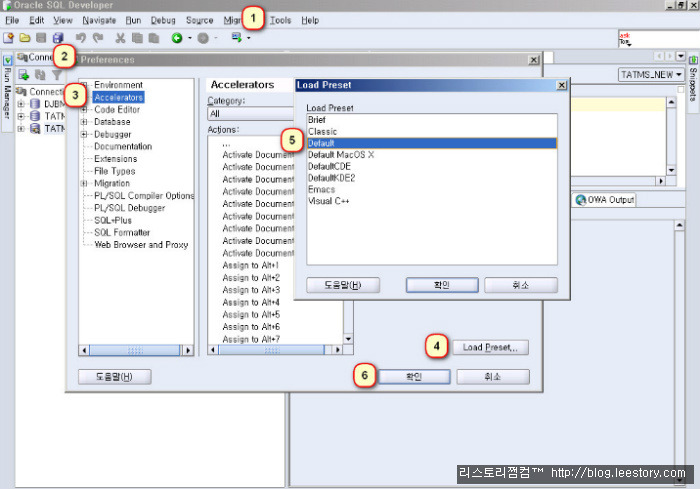This screenshot has height=489, width=700.
Task: Click 취소 in the Load Preset dialog
Action: point(521,285)
